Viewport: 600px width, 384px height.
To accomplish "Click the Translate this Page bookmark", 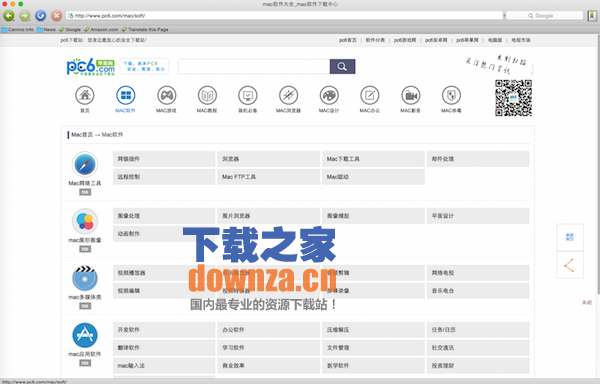I will [145, 29].
